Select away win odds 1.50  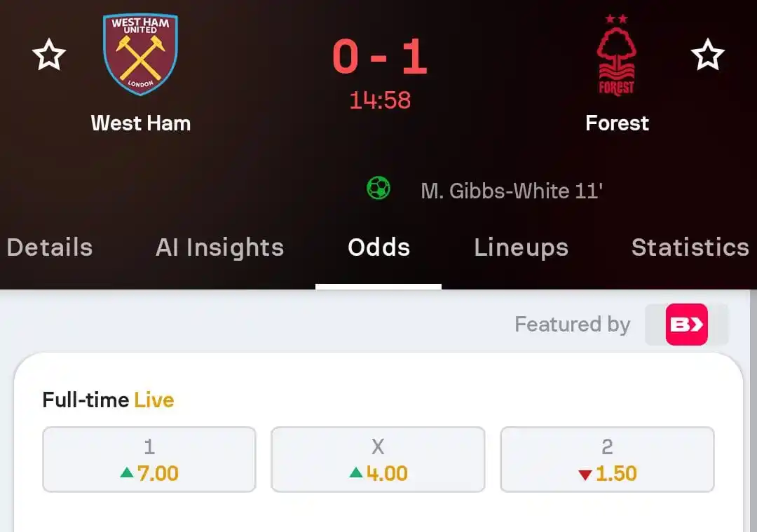(607, 460)
